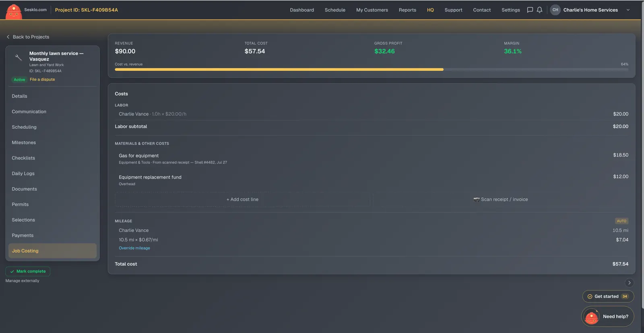The image size is (644, 333).
Task: Open the notifications bell
Action: 540,10
